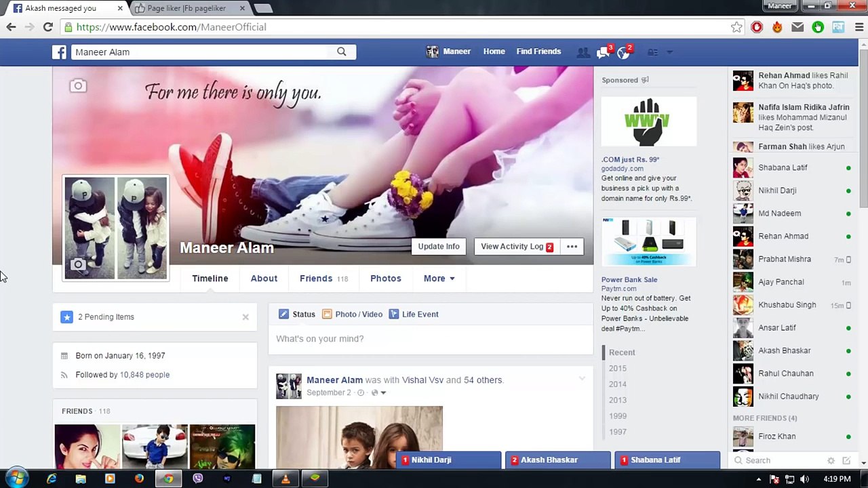Click the Photo / Video composer icon
The width and height of the screenshot is (868, 488).
pos(327,314)
